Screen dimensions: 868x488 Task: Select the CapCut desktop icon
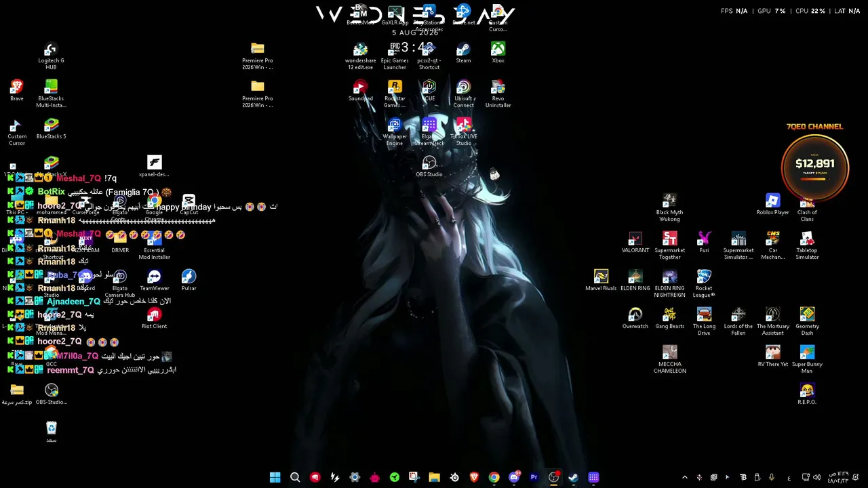pyautogui.click(x=189, y=204)
